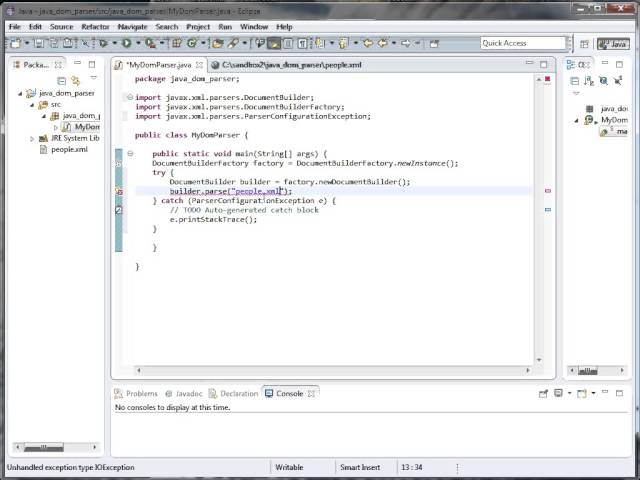Viewport: 640px width, 480px height.
Task: Run the program with green play icon
Action: pyautogui.click(x=127, y=43)
